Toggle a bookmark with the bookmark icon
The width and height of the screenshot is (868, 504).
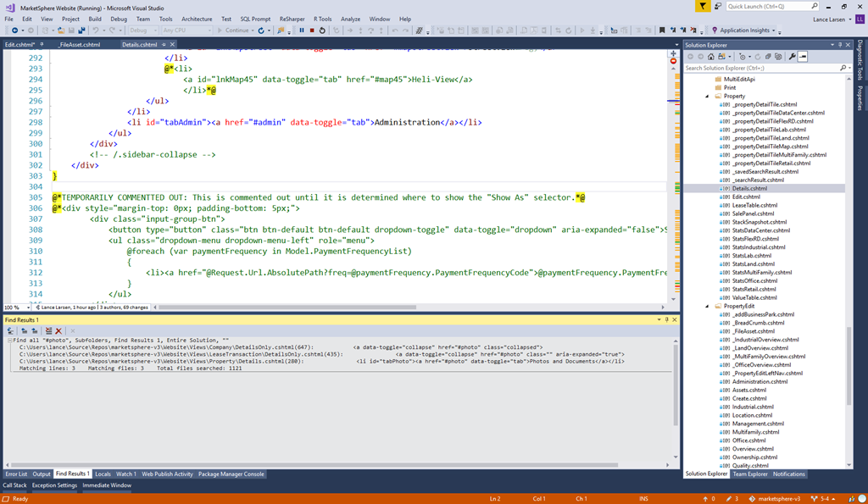click(662, 30)
